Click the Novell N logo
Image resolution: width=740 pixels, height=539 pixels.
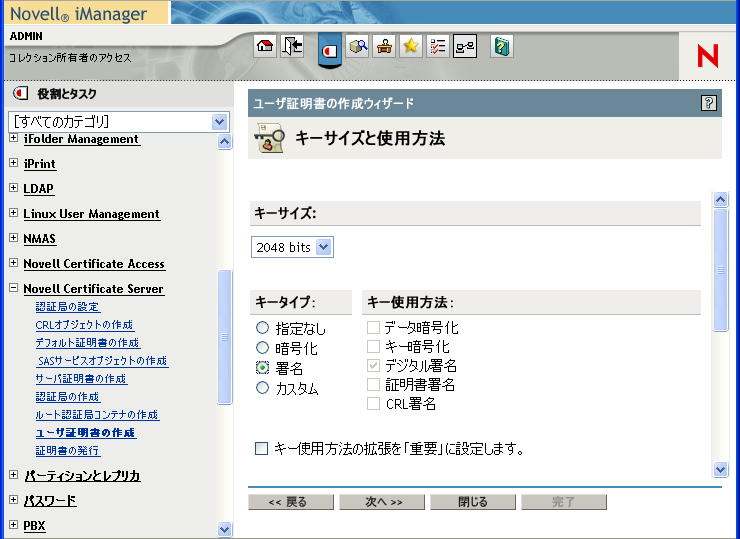[x=707, y=56]
